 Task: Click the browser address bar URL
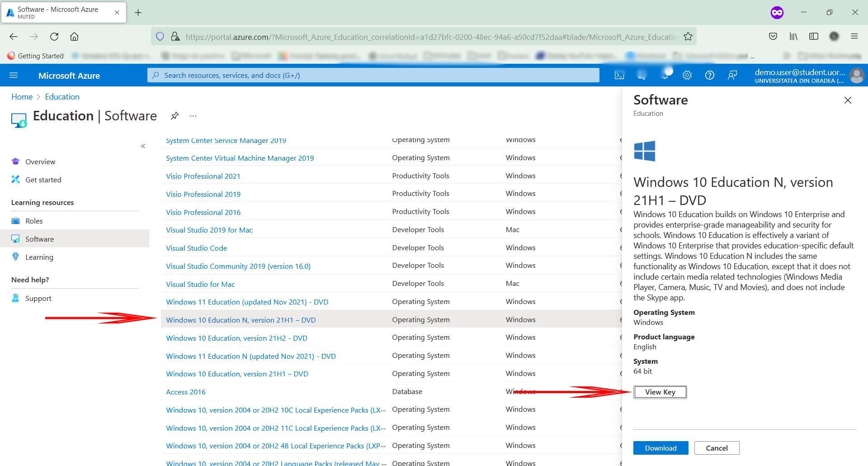[x=431, y=37]
